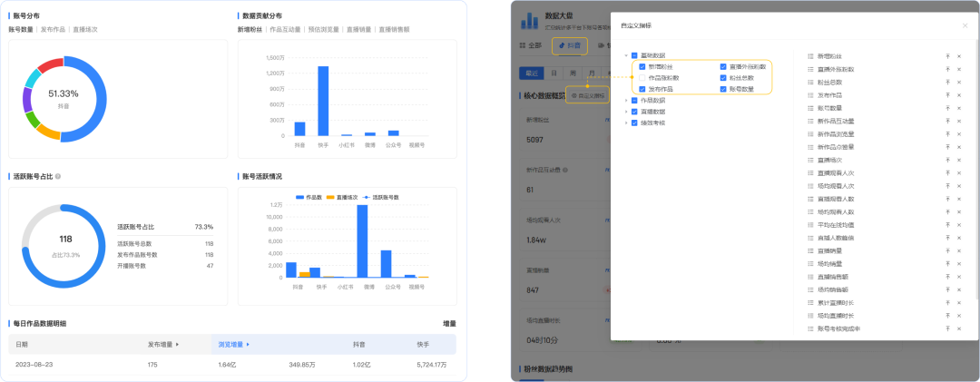Close the 自定义指标 dialog
The image size is (980, 382).
pos(965,25)
